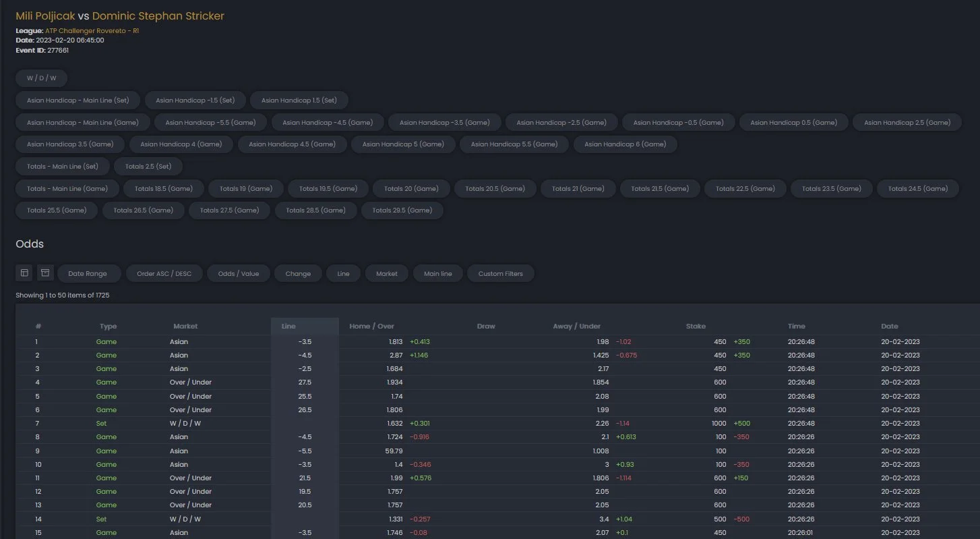The image size is (980, 539).
Task: Open Mili Poljicak player link
Action: [x=45, y=16]
